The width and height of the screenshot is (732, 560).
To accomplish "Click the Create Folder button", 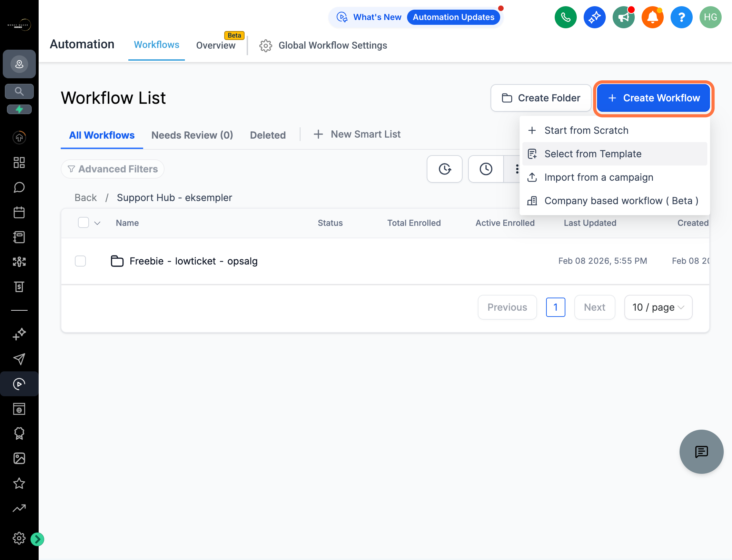I will tap(541, 98).
